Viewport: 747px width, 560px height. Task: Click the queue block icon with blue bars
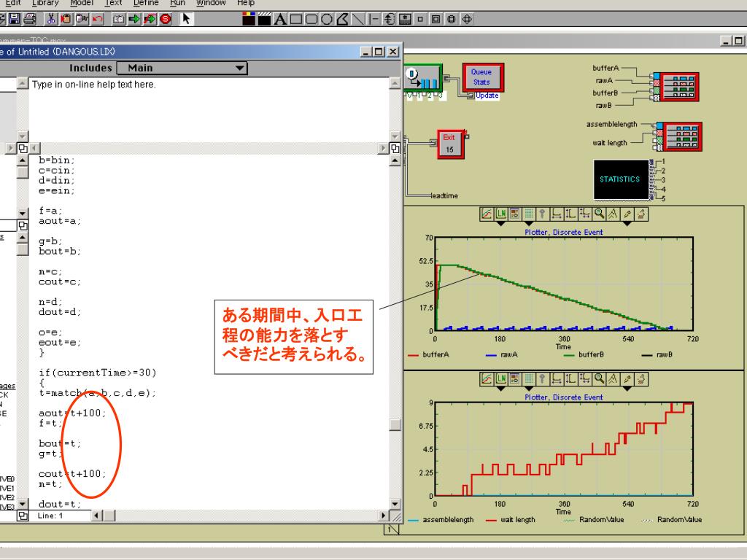pos(423,78)
